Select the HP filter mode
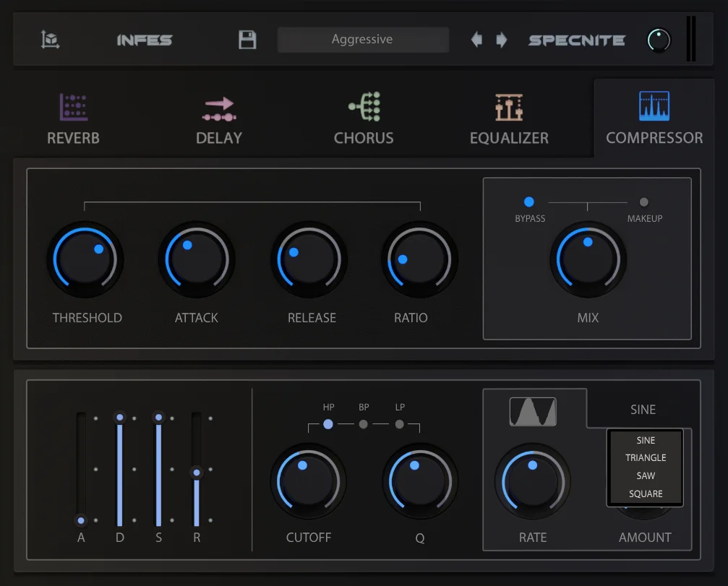The width and height of the screenshot is (728, 586). [327, 424]
